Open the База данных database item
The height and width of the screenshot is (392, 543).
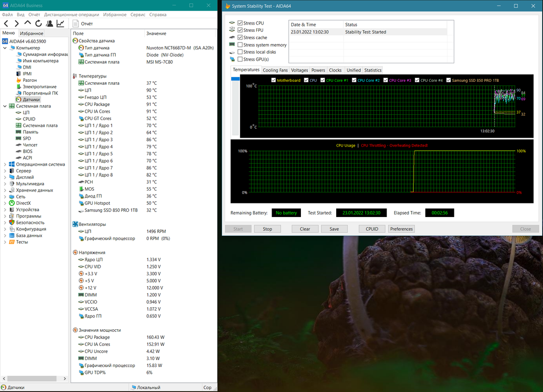[25, 236]
